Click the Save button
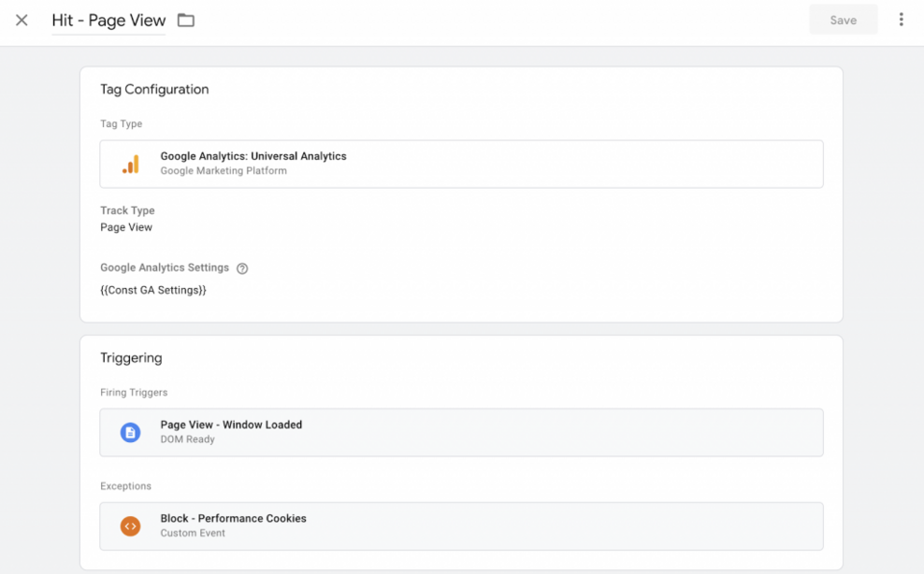The image size is (924, 574). coord(843,20)
